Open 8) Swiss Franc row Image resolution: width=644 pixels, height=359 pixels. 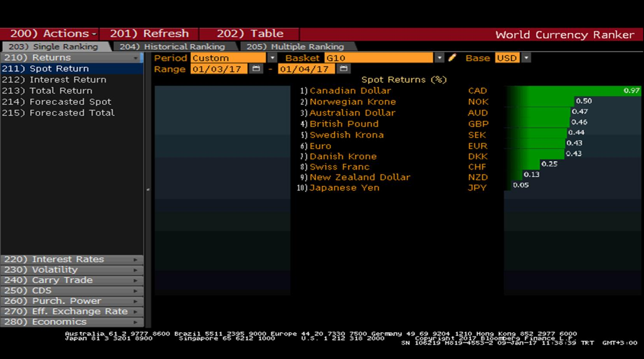point(335,167)
